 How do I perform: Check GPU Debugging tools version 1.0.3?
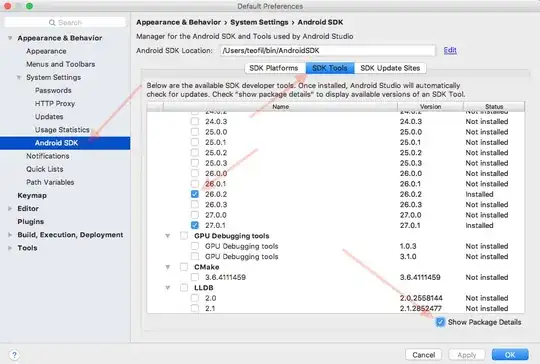[x=195, y=246]
